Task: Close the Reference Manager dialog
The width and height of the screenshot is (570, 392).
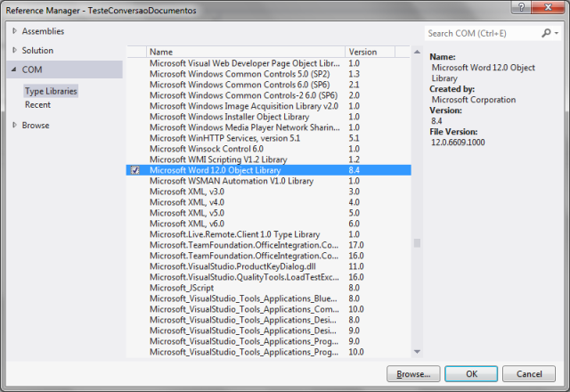Action: pyautogui.click(x=547, y=7)
